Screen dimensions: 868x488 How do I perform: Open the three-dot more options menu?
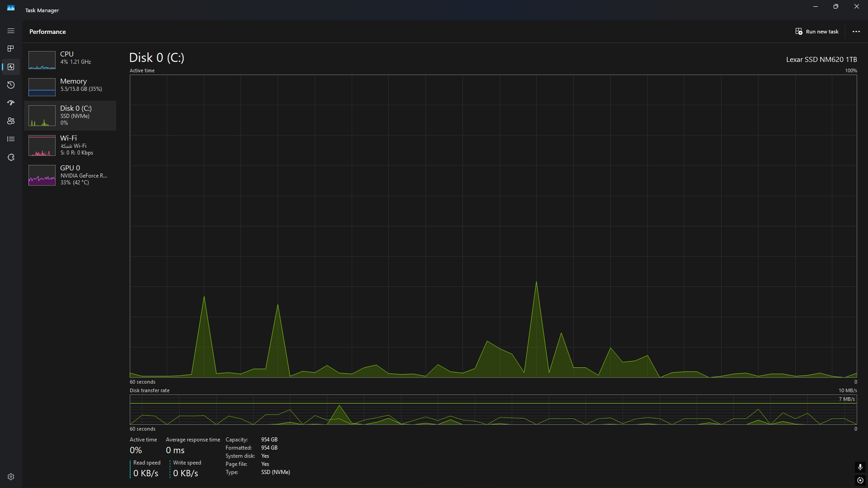pos(856,32)
